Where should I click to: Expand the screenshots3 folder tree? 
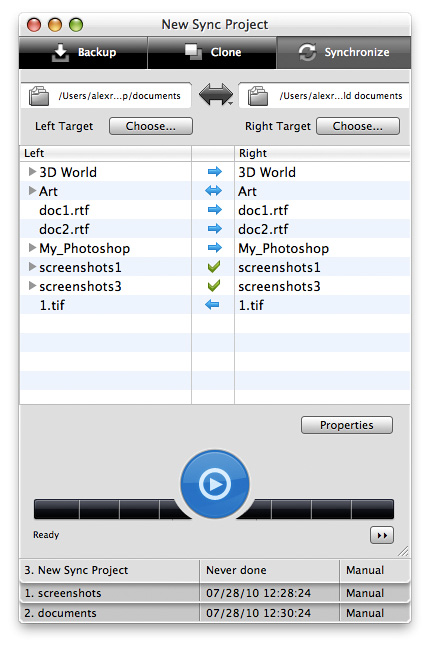tap(32, 286)
